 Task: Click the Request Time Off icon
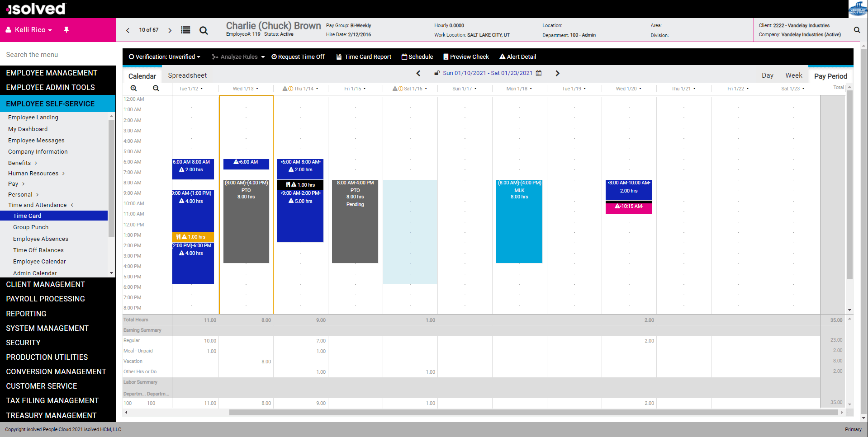point(274,56)
